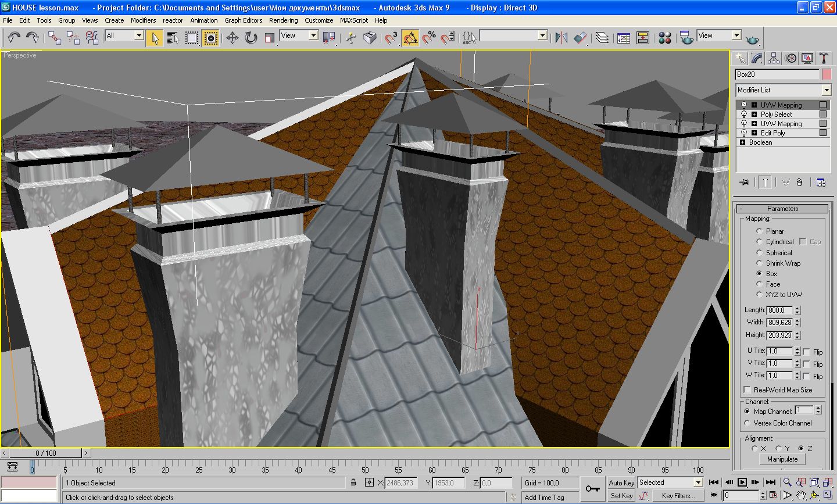Open the Material Editor icon

pos(666,38)
